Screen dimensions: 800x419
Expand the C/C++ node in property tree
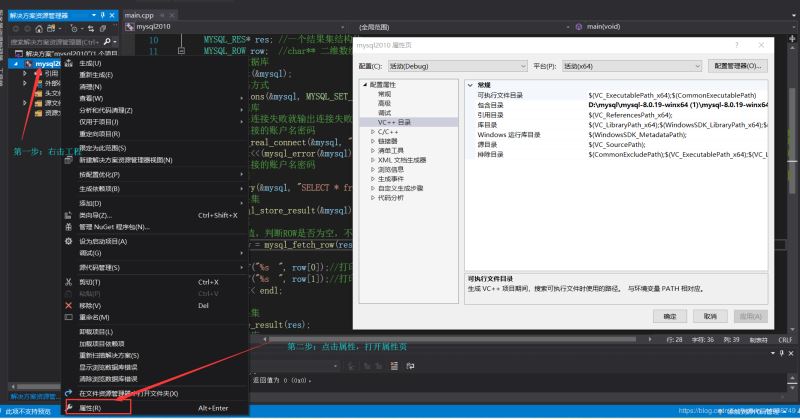tap(373, 132)
